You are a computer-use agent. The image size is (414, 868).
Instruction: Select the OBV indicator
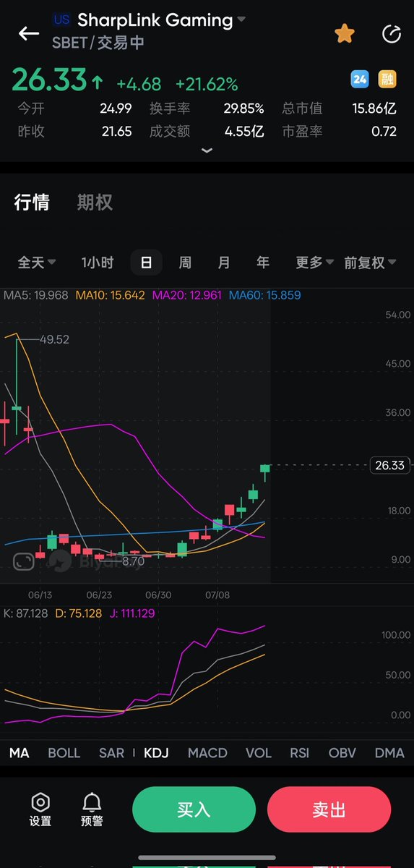(x=342, y=753)
